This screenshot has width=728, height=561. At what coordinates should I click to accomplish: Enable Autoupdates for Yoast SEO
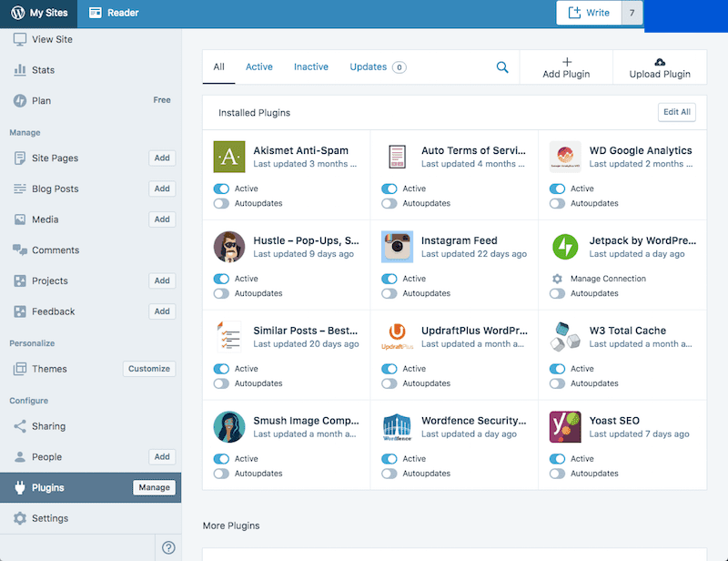[x=557, y=474]
